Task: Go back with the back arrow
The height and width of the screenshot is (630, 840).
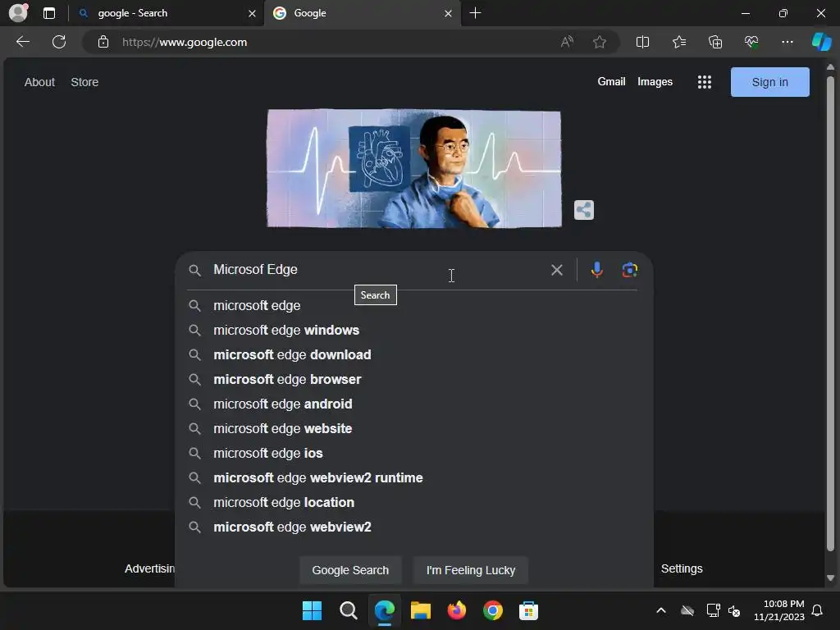Action: (x=22, y=42)
